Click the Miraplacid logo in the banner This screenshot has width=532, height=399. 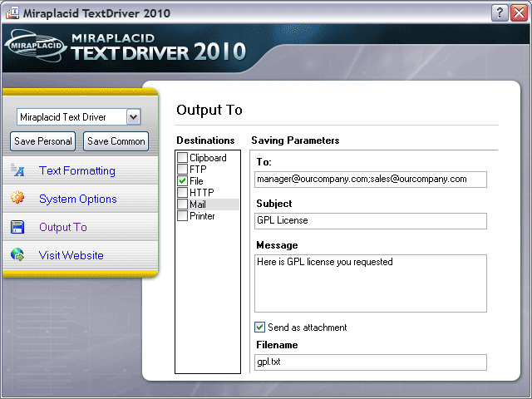[x=35, y=46]
